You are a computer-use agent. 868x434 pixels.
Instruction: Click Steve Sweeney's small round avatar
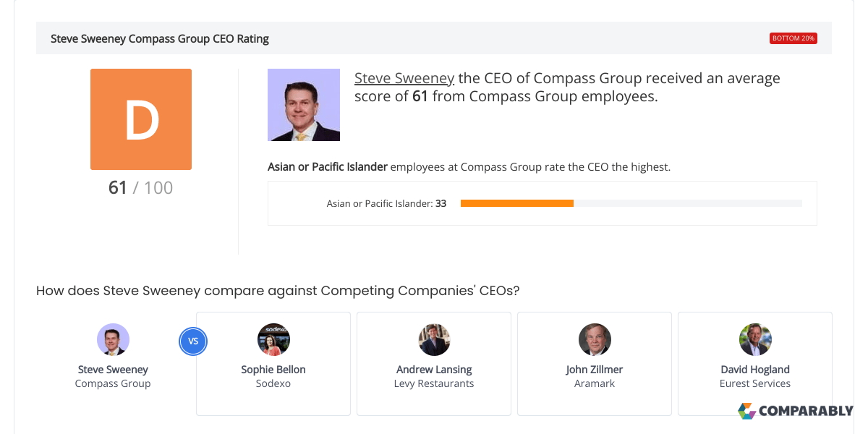[113, 339]
